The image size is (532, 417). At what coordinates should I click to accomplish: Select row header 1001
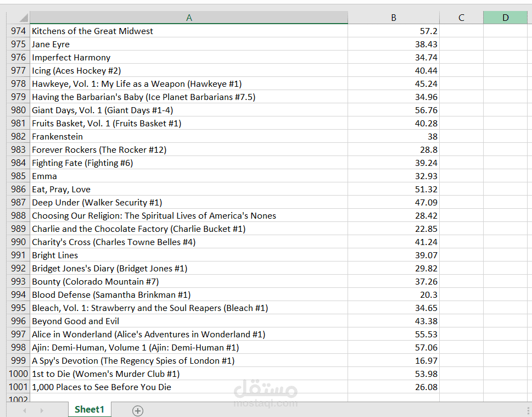18,387
